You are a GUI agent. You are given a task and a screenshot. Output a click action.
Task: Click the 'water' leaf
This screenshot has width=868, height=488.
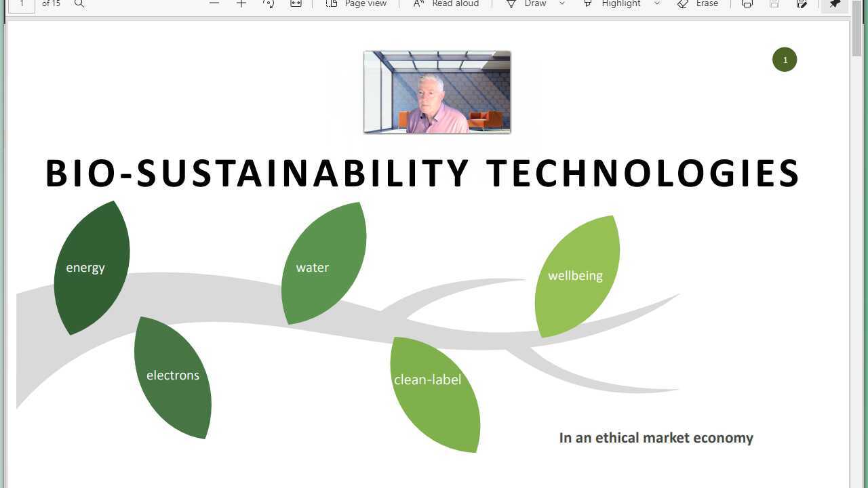[323, 263]
